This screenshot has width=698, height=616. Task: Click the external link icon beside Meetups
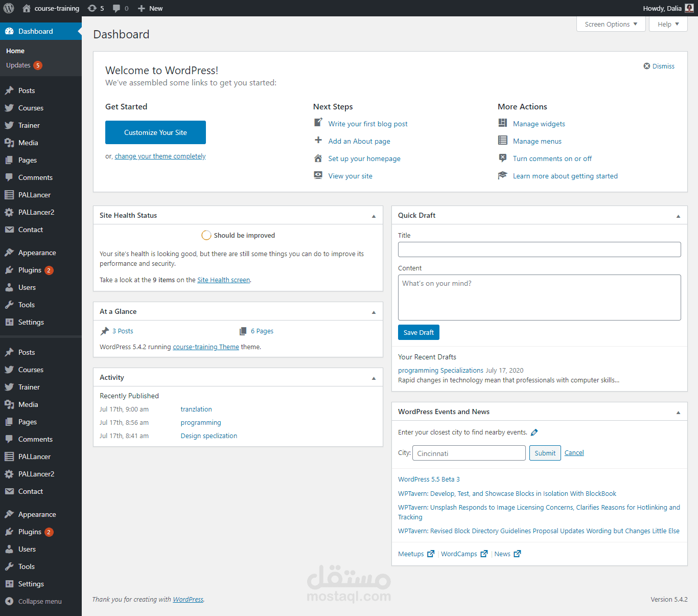(x=431, y=554)
